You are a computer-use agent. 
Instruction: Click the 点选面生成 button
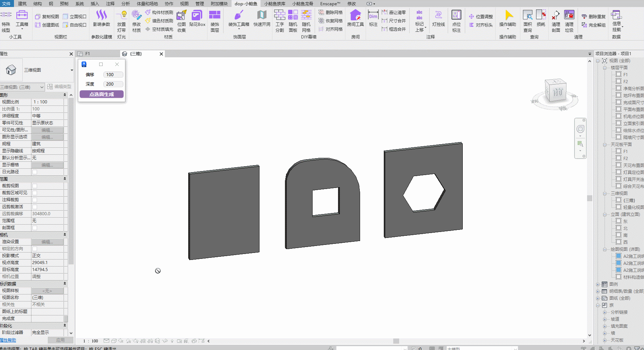pos(102,94)
